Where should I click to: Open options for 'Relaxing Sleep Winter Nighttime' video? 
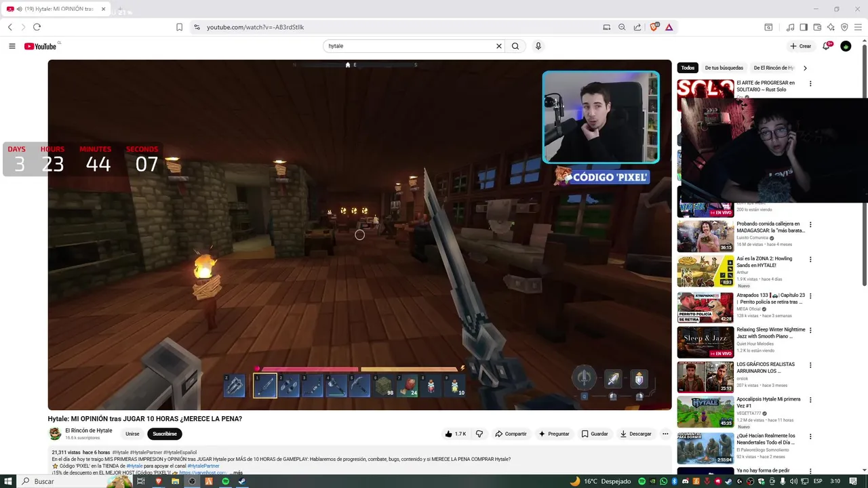point(810,331)
